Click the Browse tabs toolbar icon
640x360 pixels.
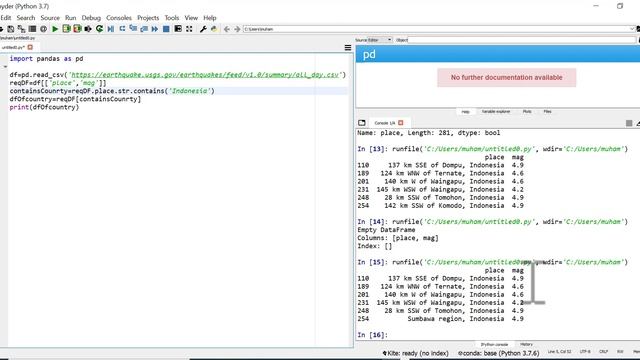coord(32,29)
